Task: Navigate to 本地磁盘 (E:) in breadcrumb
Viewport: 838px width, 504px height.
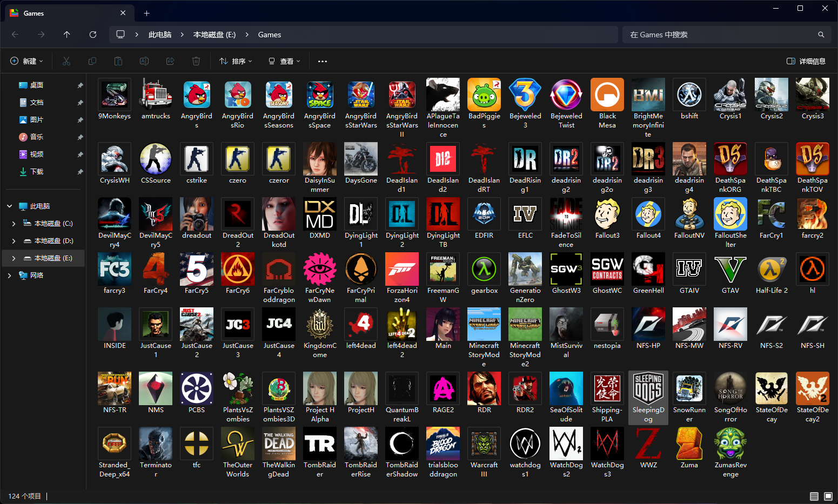Action: 214,35
